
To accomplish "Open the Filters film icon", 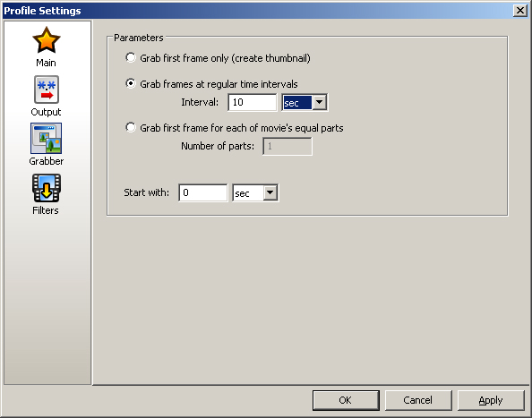I will click(x=47, y=188).
